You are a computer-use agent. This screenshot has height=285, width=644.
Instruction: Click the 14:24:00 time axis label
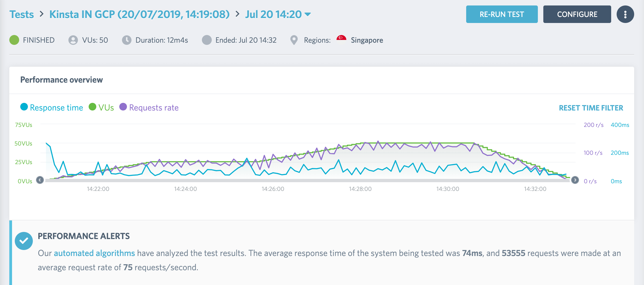(185, 189)
